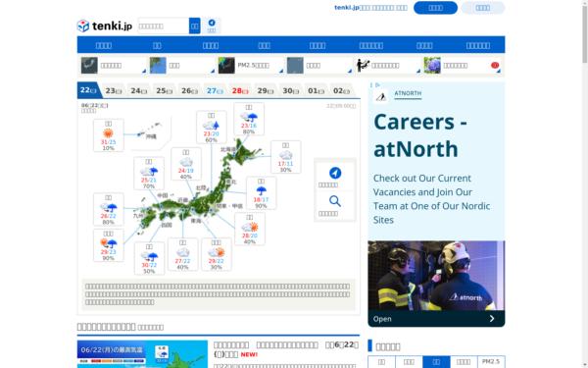Click the Careers - atNorth ad headline

[420, 135]
